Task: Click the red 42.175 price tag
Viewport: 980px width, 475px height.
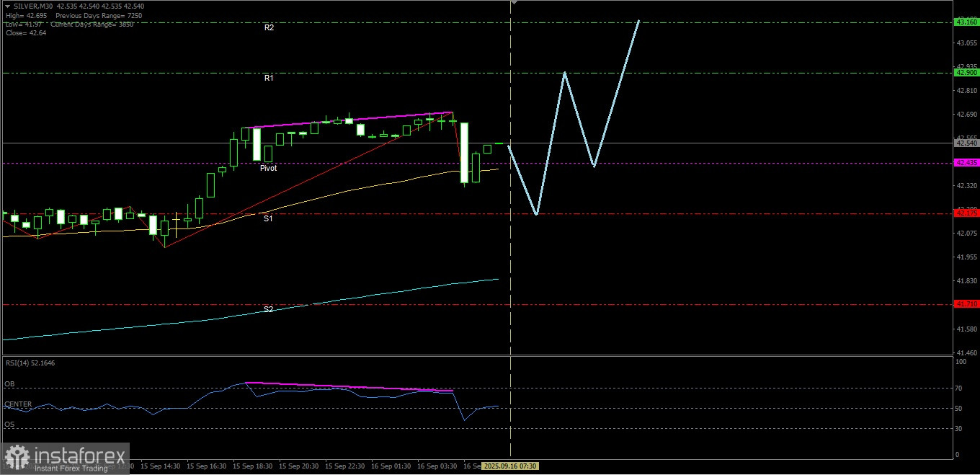Action: pyautogui.click(x=966, y=213)
